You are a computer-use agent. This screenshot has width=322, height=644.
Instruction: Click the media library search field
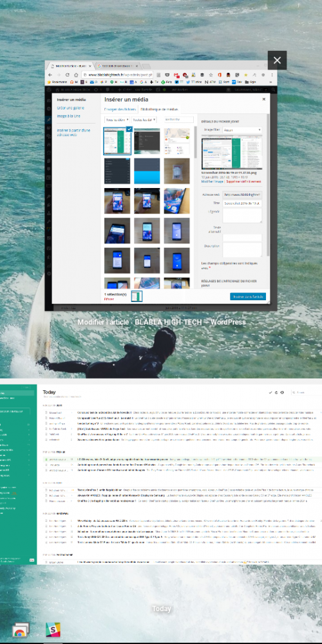(178, 120)
